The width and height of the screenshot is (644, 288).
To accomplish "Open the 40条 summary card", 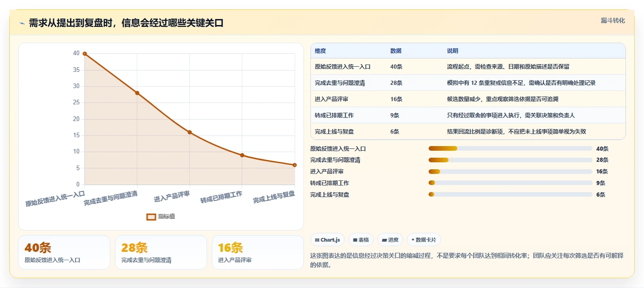I will point(64,252).
